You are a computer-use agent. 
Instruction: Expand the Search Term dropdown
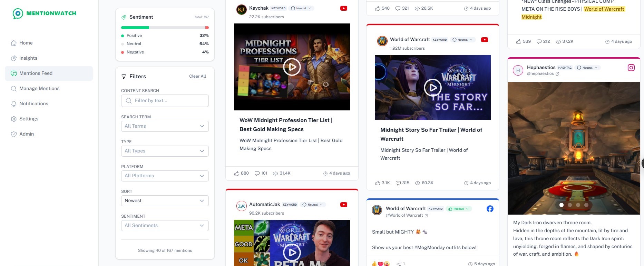[165, 126]
